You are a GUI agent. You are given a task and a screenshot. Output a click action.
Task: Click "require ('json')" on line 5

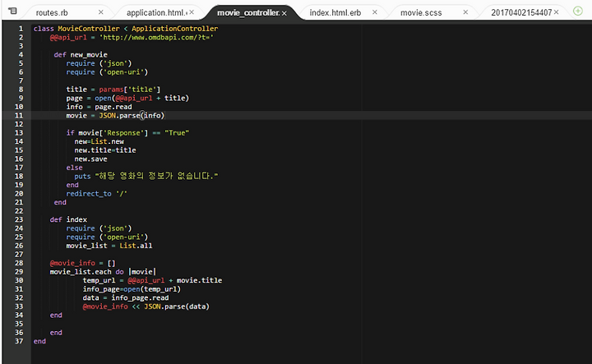tap(99, 63)
